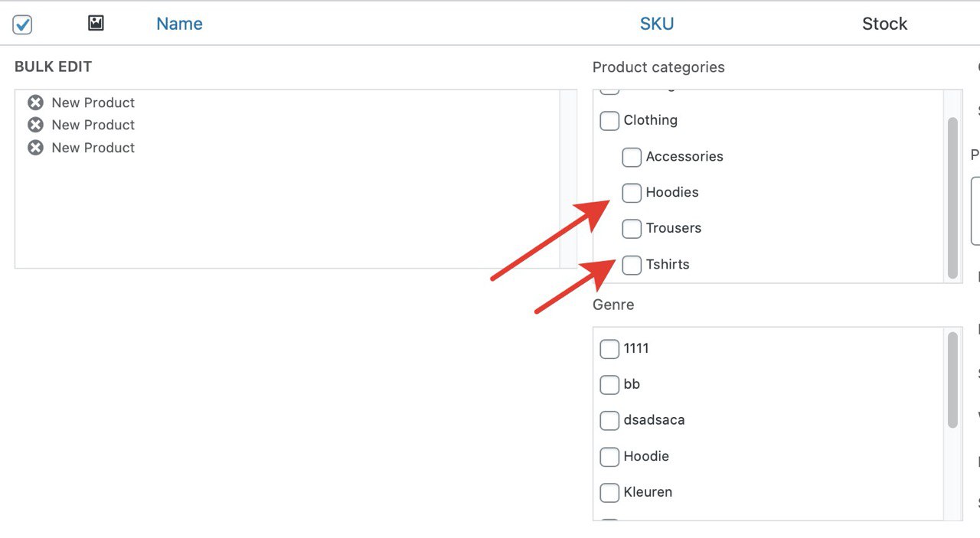Select the Tshirts category checkbox
This screenshot has width=980, height=538.
pyautogui.click(x=632, y=265)
